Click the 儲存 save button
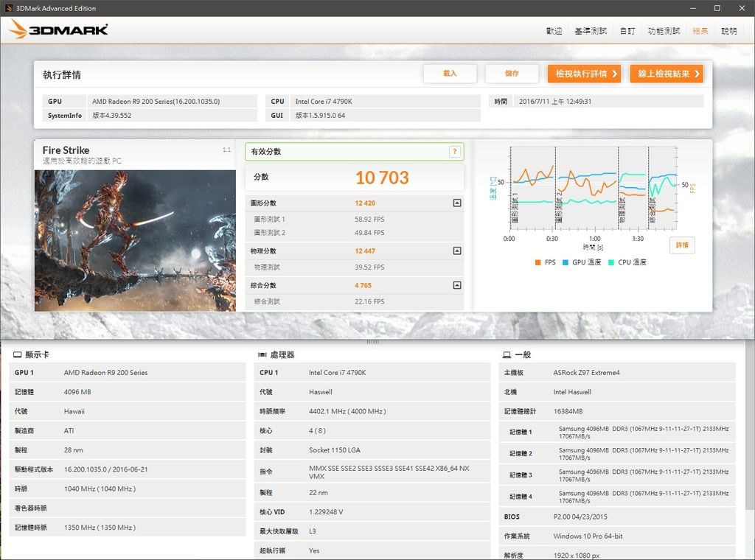 pos(512,74)
